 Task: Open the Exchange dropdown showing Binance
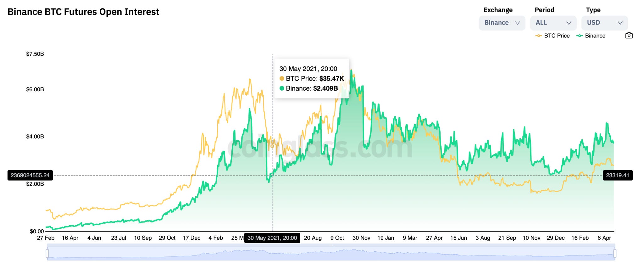point(502,23)
